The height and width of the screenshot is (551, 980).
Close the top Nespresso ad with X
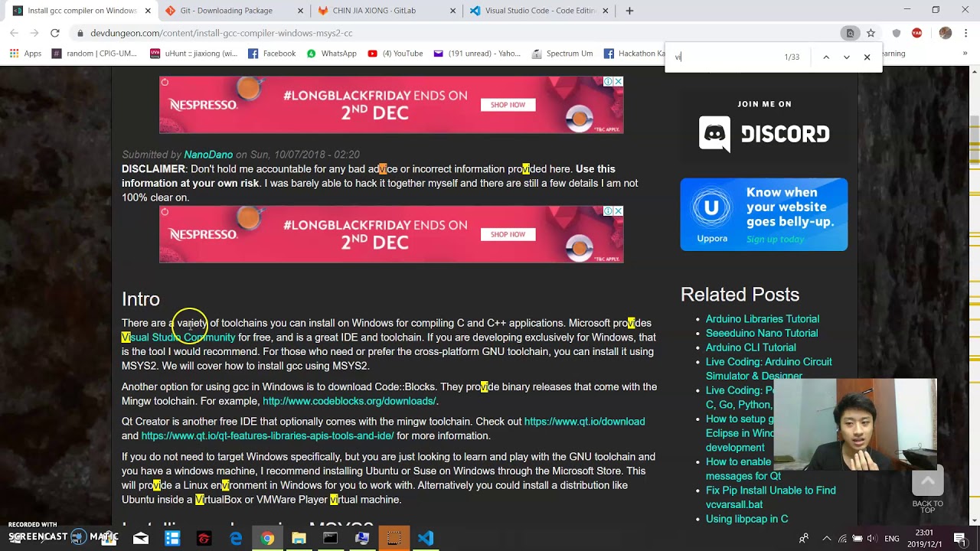click(x=618, y=81)
